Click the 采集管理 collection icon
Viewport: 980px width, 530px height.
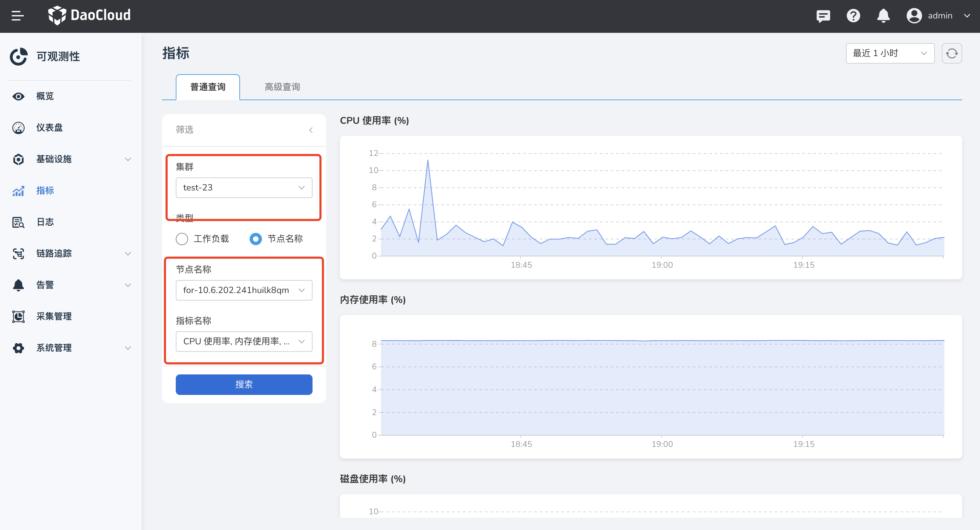tap(18, 317)
